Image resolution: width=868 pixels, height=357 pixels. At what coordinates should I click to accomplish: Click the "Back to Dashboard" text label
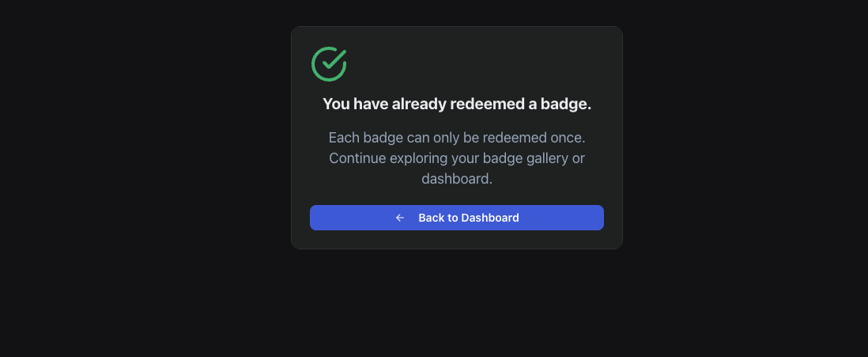pyautogui.click(x=468, y=218)
